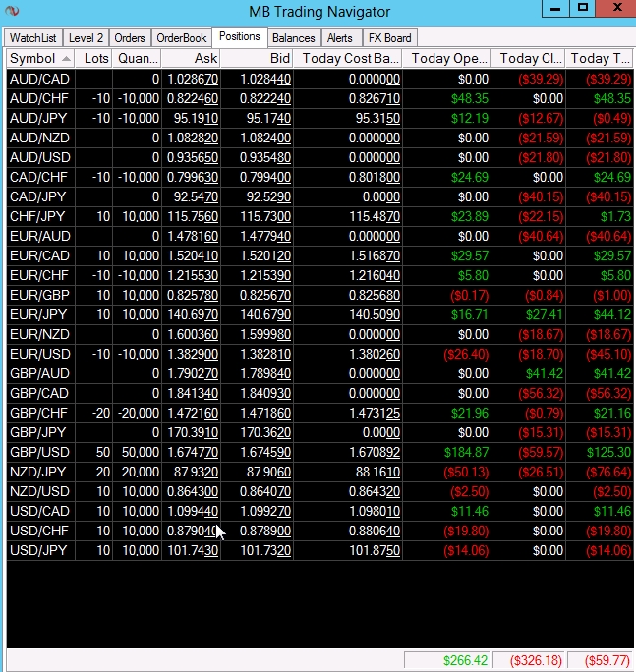The height and width of the screenshot is (672, 636).
Task: Sort by Today Total column header
Action: coord(600,58)
